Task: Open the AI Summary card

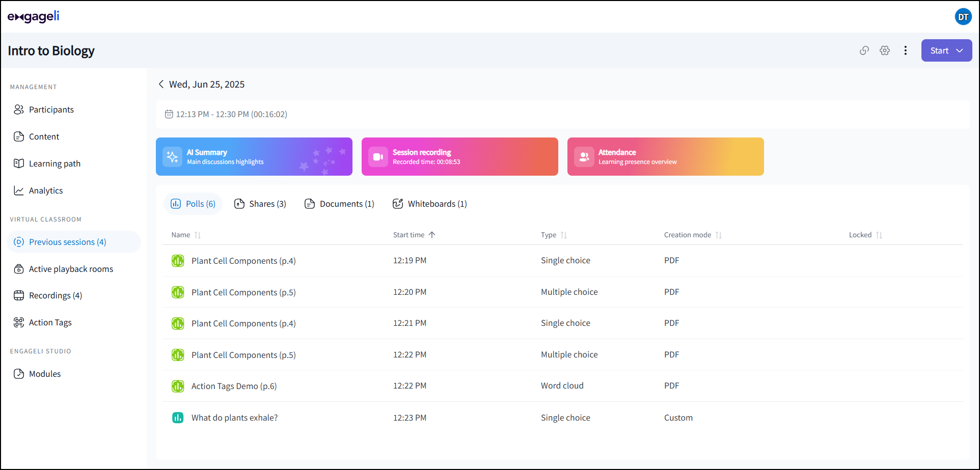Action: (x=254, y=156)
